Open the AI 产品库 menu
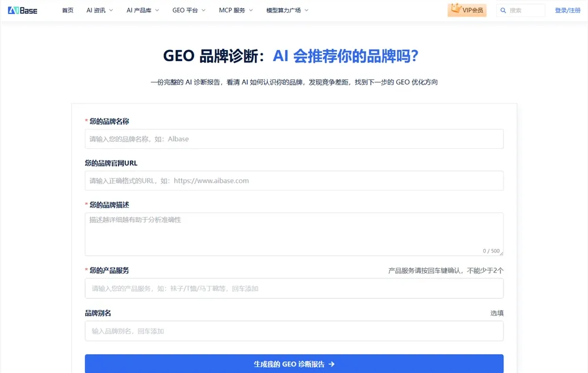Viewport: 588px width, 373px height. 142,11
